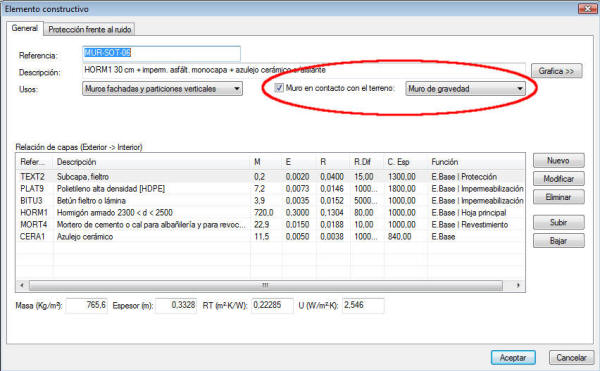Click the Descripción column header

point(152,162)
